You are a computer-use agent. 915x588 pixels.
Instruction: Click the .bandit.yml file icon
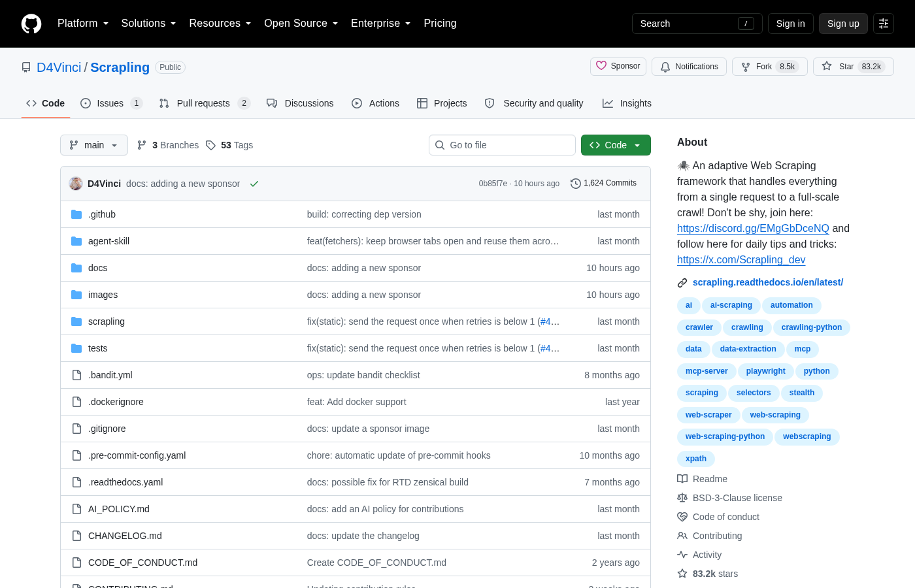coord(76,375)
